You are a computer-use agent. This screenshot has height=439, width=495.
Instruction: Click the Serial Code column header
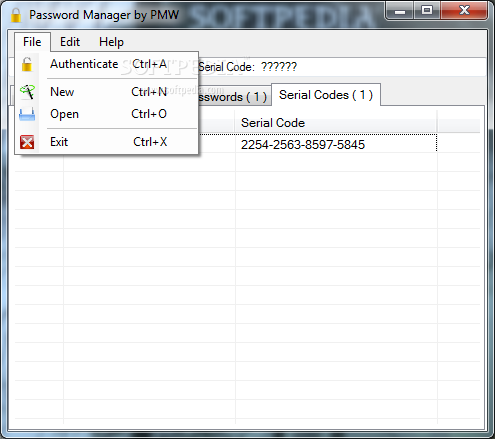coord(336,123)
